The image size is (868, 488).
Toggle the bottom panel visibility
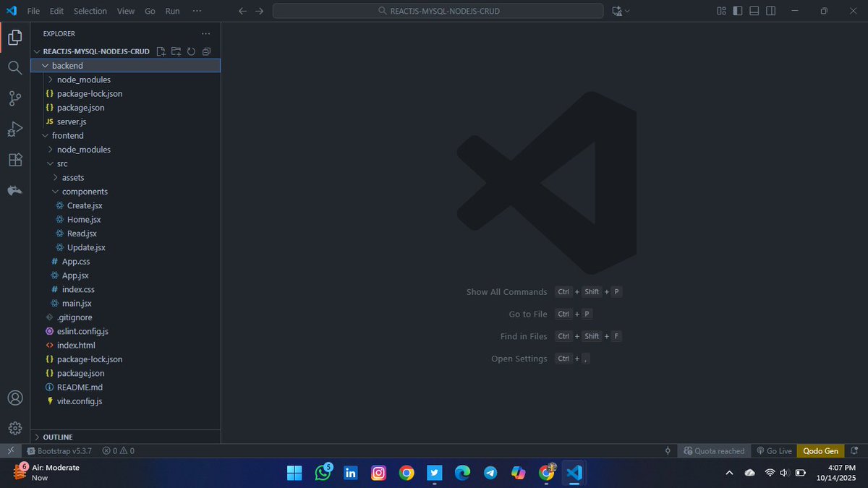[754, 11]
